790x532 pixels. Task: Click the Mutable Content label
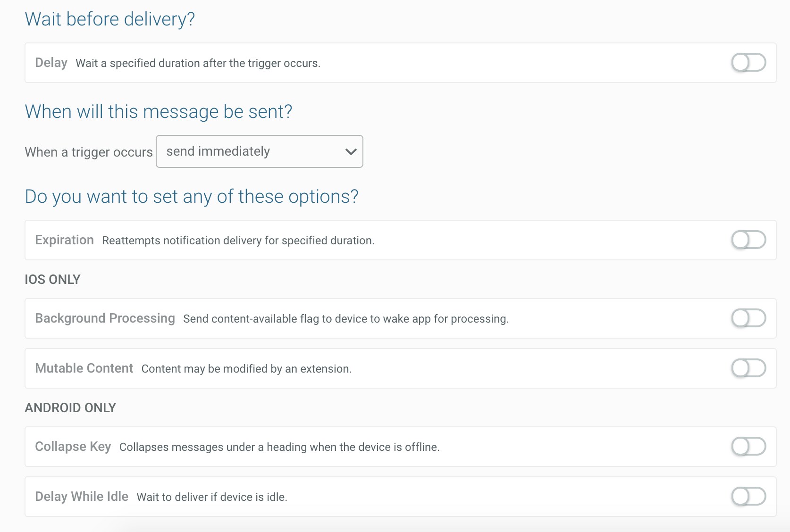[x=84, y=368]
